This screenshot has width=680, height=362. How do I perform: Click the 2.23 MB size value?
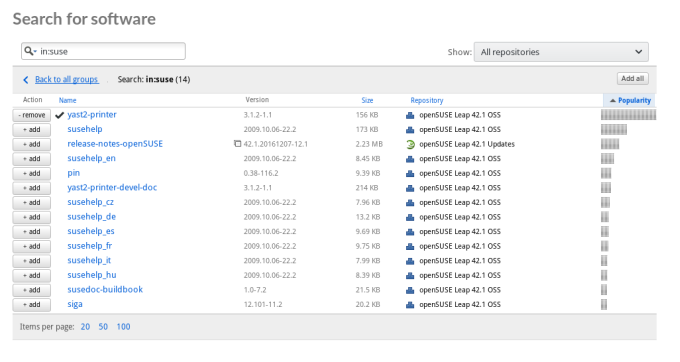click(369, 144)
